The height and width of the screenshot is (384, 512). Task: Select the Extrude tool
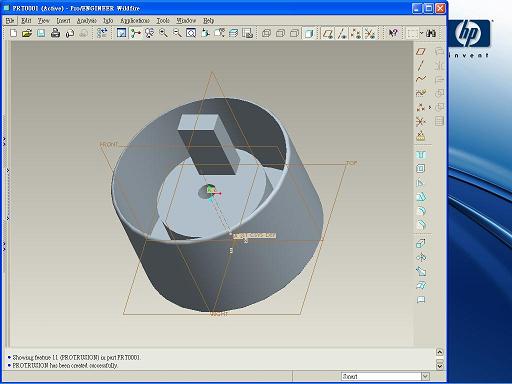(x=421, y=243)
